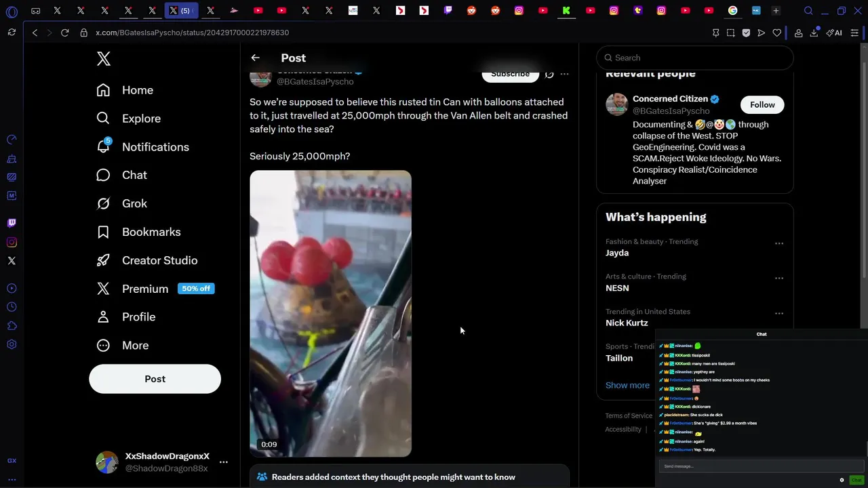Open the X panel in the Opera GX sidebar
Screen dimensions: 868x488
12,261
